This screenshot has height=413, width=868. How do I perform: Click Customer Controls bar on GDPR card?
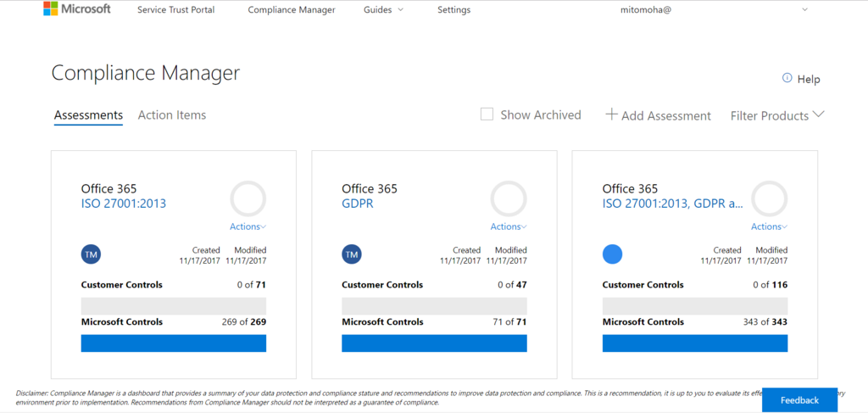click(434, 306)
